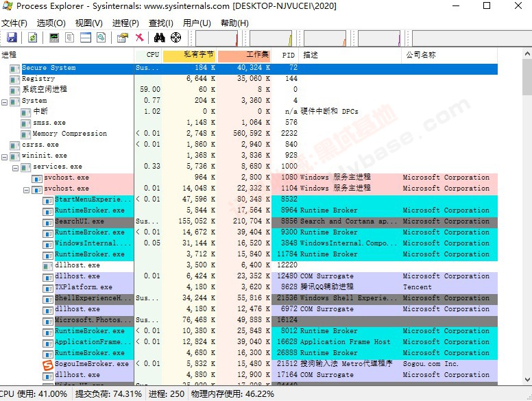The image size is (532, 401).
Task: Click the 物理内存使用 46.22% status entry
Action: click(232, 394)
